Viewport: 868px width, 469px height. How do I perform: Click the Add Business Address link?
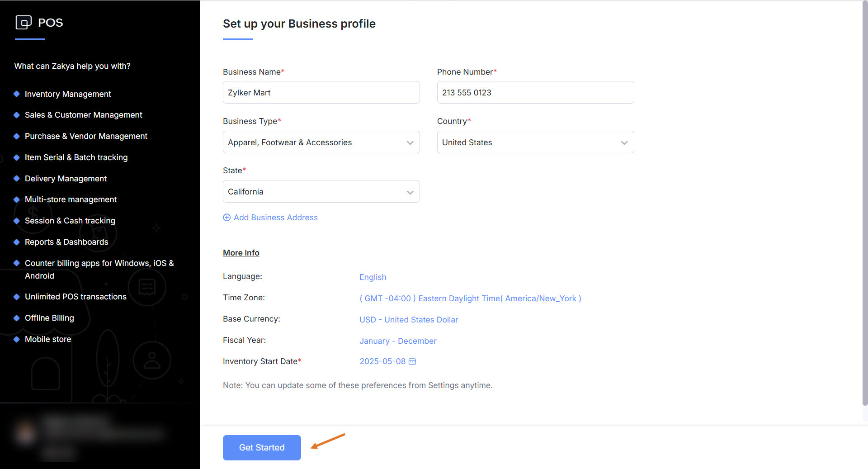[275, 218]
